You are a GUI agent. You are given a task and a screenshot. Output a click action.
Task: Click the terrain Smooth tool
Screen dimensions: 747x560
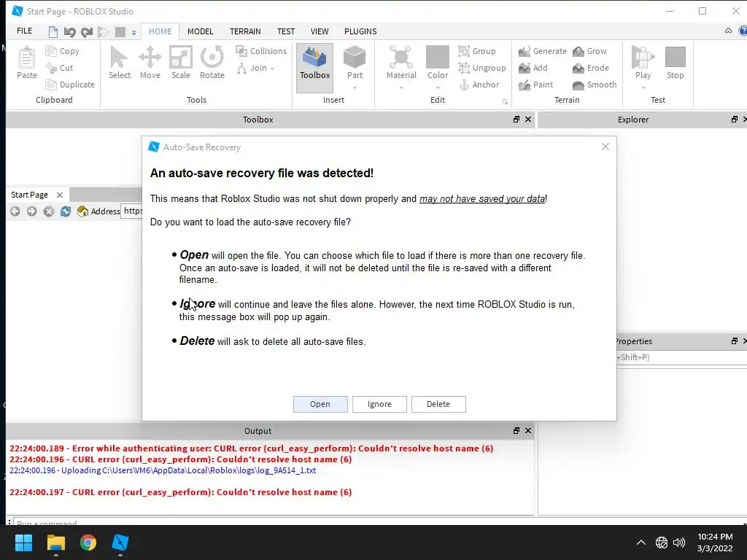(x=595, y=85)
